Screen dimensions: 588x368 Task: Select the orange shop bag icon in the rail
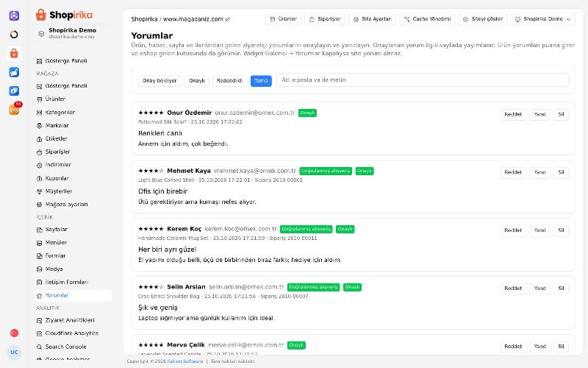[x=14, y=53]
